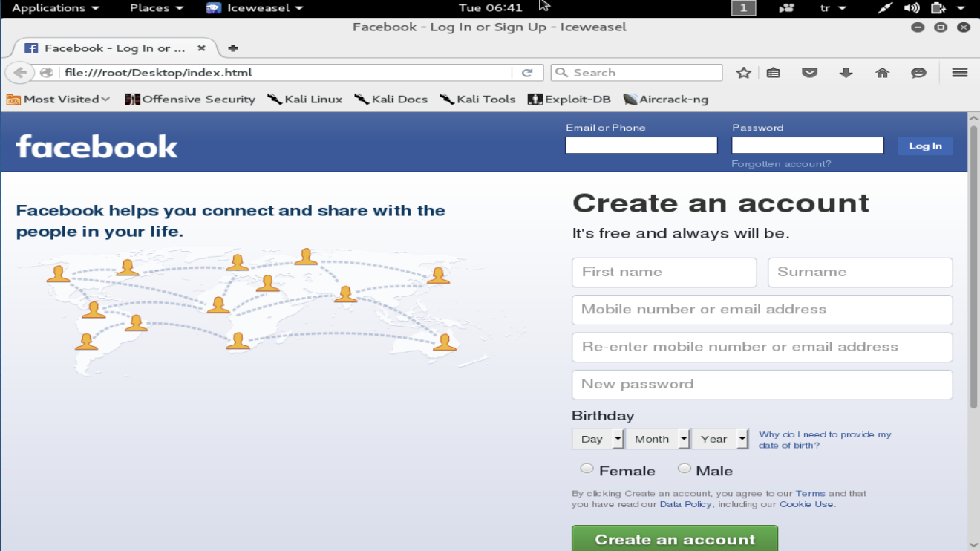Open the downloads arrow icon
Viewport: 980px width, 551px height.
pos(846,73)
